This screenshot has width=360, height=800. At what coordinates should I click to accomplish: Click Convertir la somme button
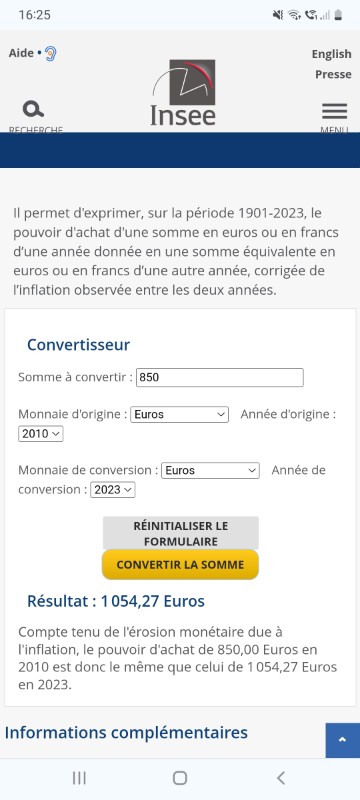tap(181, 565)
